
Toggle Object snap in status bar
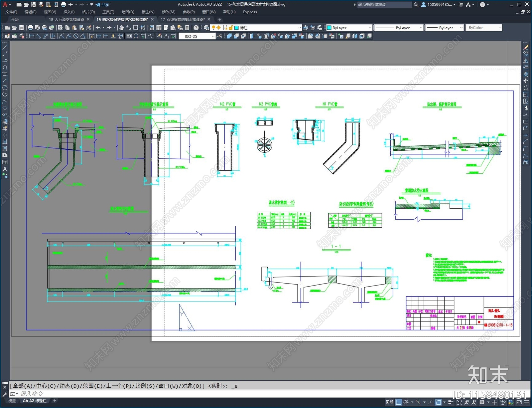click(x=438, y=402)
